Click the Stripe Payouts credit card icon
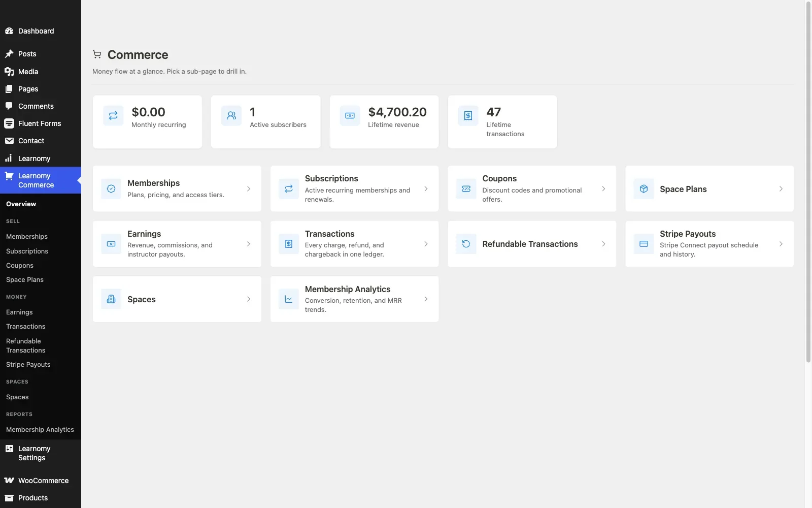This screenshot has width=812, height=508. pyautogui.click(x=644, y=244)
